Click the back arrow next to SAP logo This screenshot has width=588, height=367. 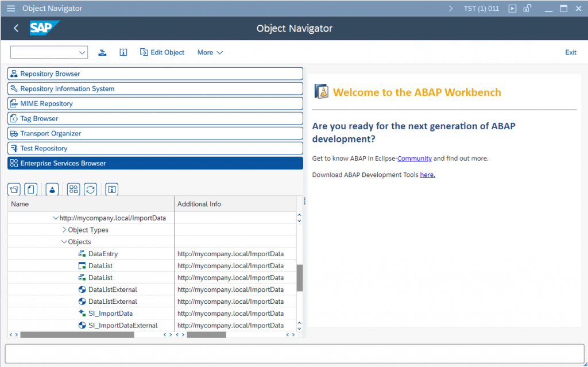[16, 28]
